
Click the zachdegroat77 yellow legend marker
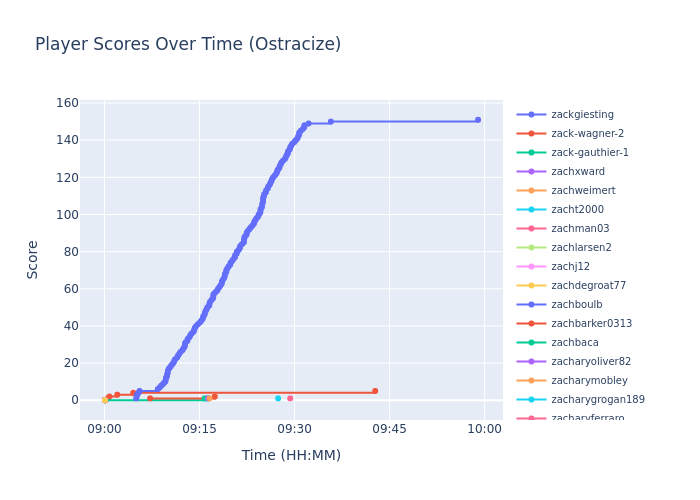pos(531,286)
